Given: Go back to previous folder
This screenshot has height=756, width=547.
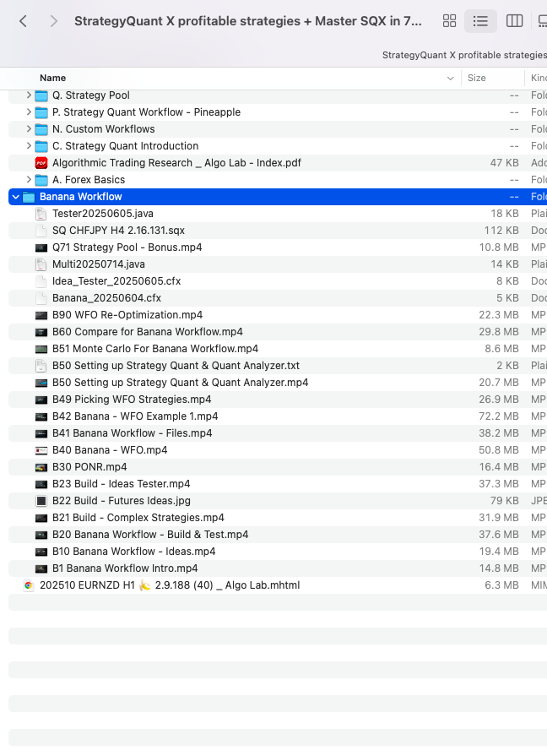Looking at the screenshot, I should coord(23,21).
